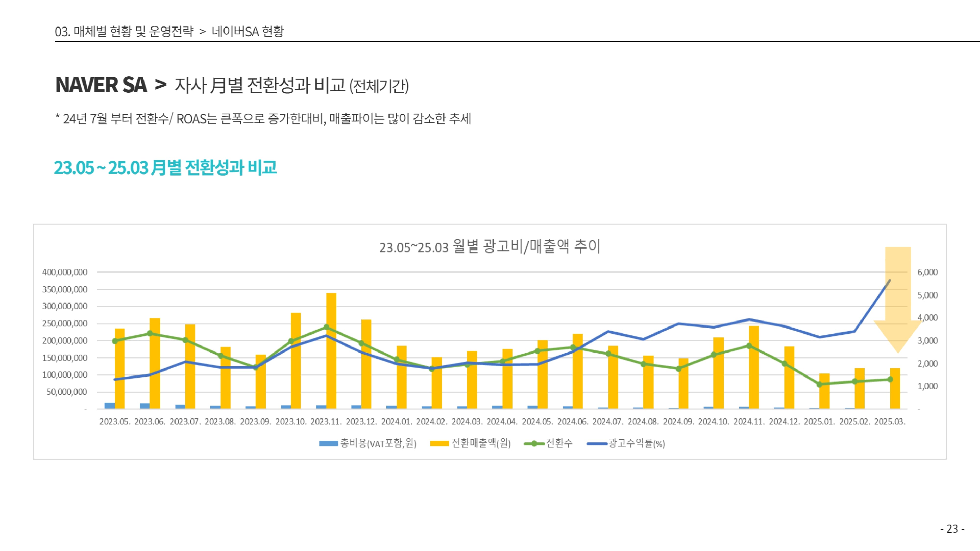
Task: Click the x-axis label '2025.02.'
Action: (855, 422)
